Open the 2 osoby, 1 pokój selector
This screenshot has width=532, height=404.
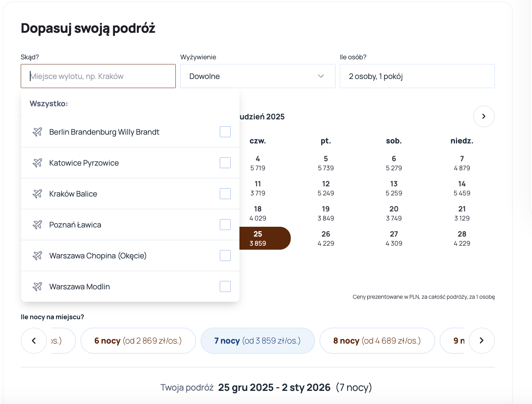pos(417,76)
